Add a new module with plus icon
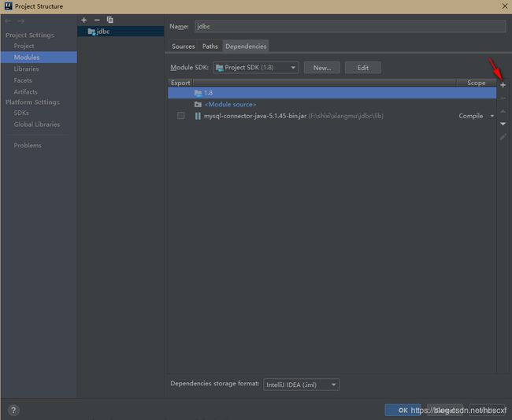 (x=84, y=20)
